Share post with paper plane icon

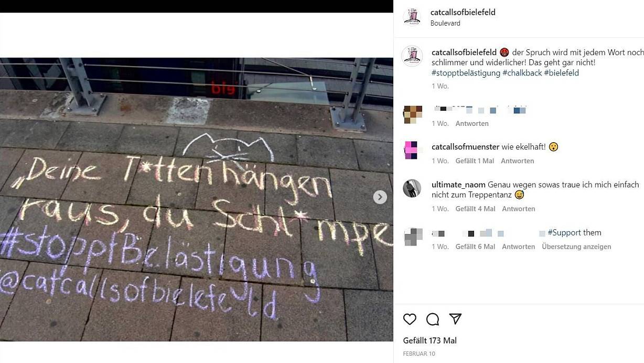coord(455,319)
